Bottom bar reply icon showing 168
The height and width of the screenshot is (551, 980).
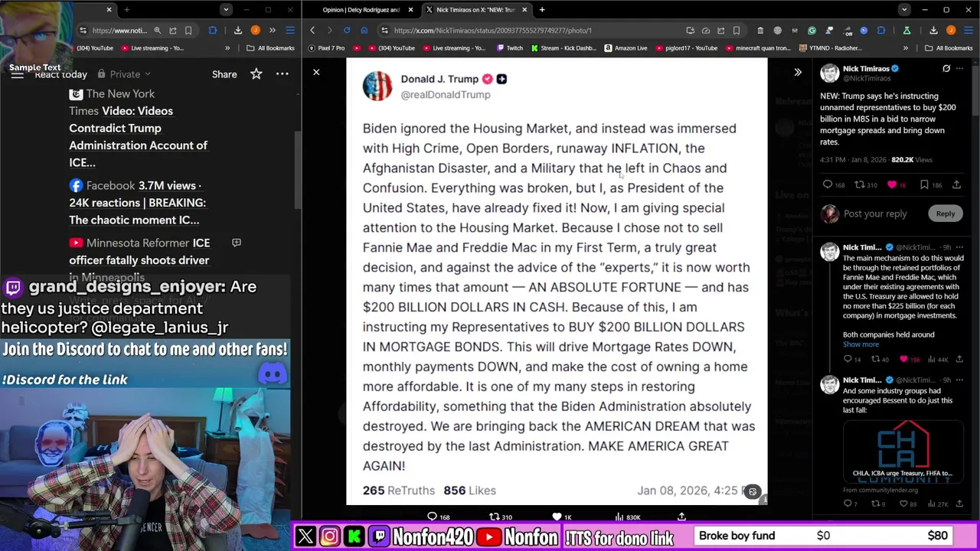433,517
